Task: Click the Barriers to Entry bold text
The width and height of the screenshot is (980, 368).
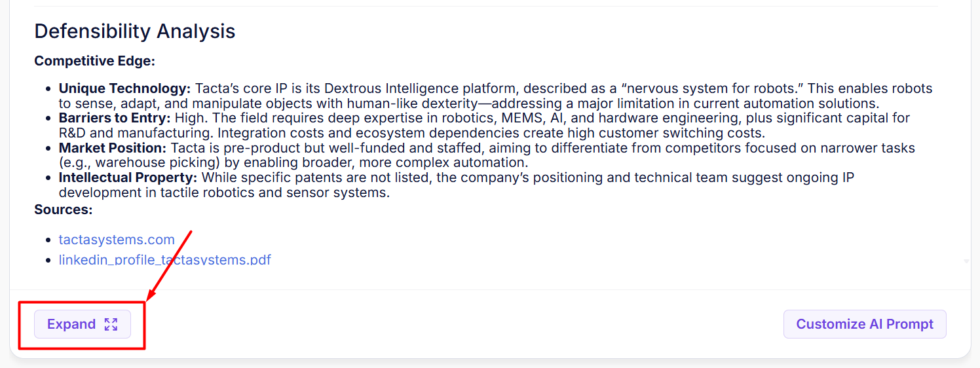Action: pyautogui.click(x=114, y=118)
